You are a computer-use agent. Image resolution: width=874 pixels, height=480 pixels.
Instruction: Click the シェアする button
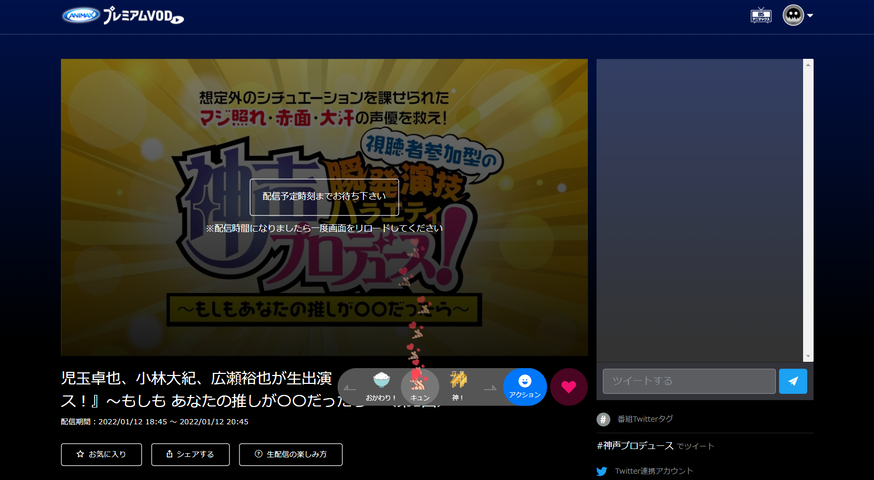(190, 454)
